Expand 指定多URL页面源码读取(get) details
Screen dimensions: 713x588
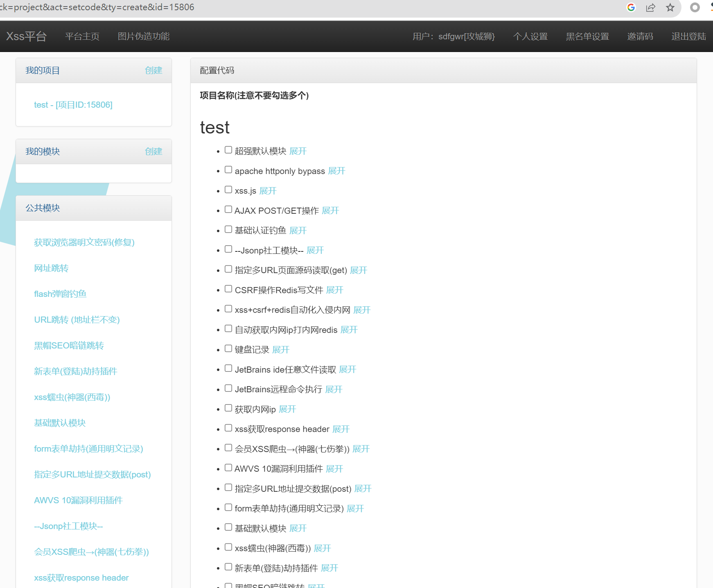click(x=358, y=270)
